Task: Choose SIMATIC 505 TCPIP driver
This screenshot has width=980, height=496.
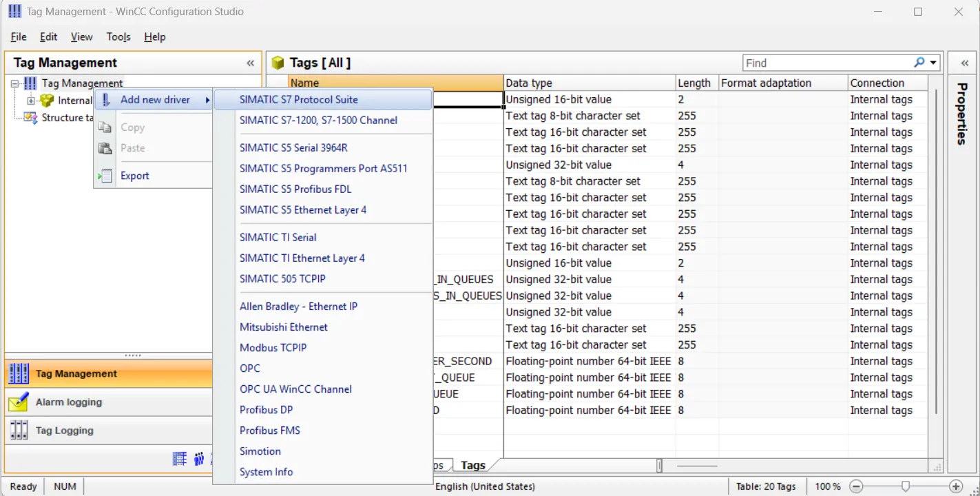Action: point(323,279)
